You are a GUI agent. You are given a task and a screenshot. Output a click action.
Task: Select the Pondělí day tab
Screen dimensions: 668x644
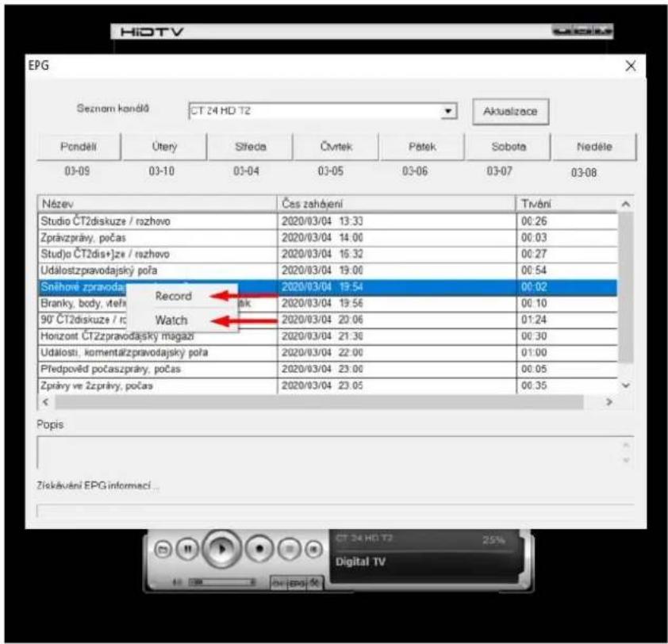79,147
